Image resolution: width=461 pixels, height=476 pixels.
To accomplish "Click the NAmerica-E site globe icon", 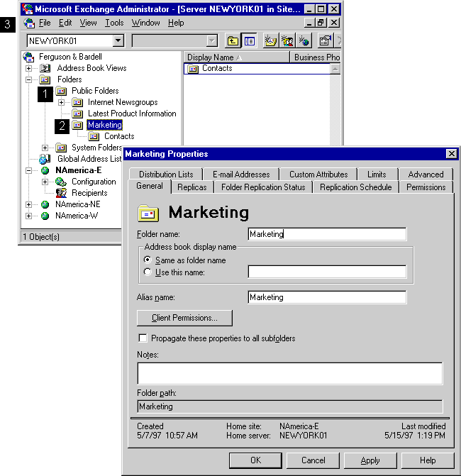I will click(x=45, y=170).
